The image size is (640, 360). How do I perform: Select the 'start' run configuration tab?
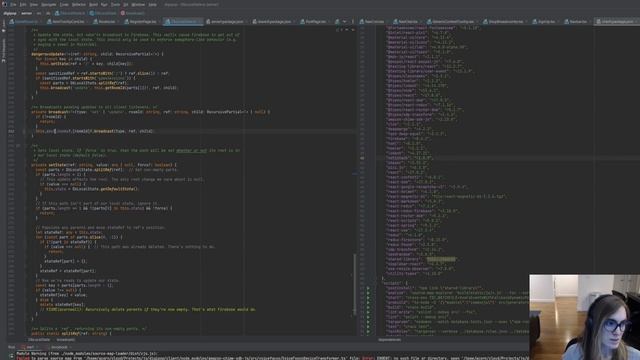(29, 347)
